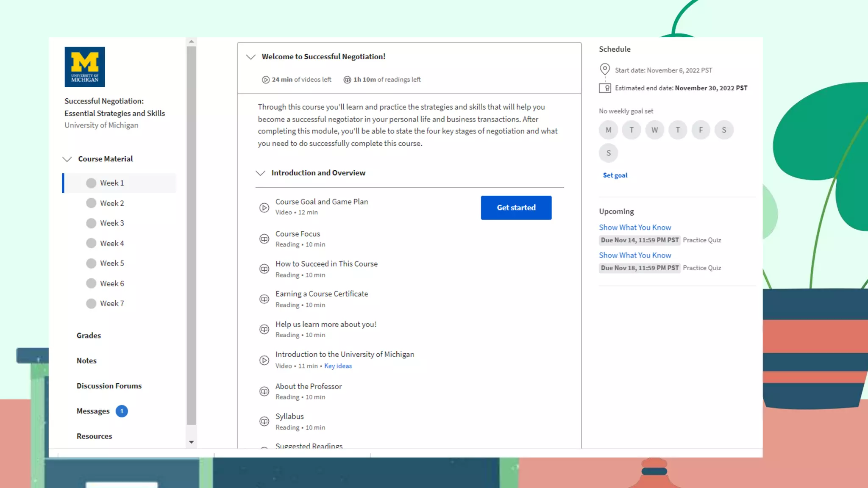Collapse Welcome to Successful Negotiation module
Image resolution: width=868 pixels, height=488 pixels.
pyautogui.click(x=251, y=57)
